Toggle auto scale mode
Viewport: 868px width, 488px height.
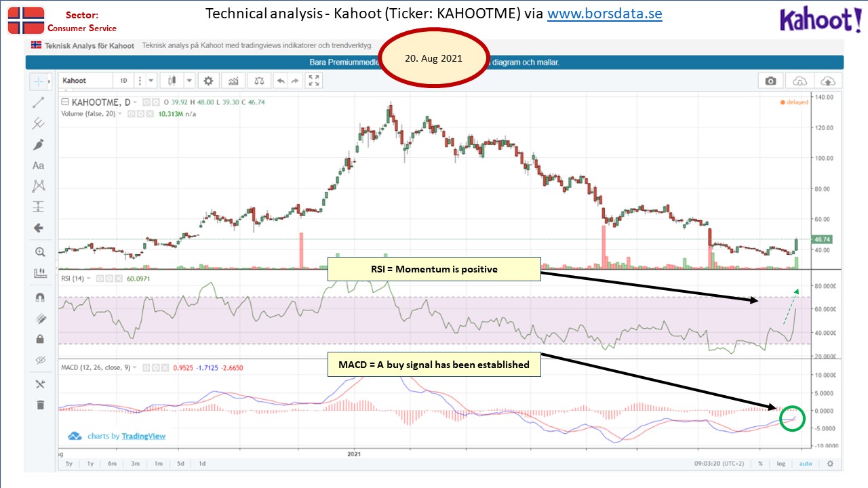tap(806, 464)
